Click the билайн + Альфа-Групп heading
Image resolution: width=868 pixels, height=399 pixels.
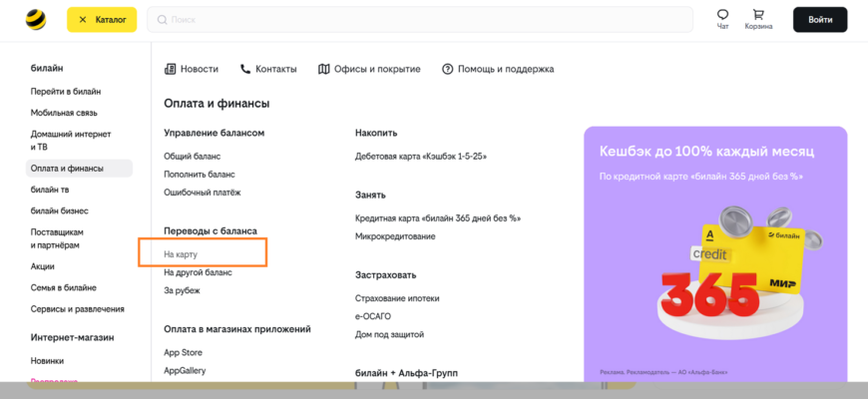406,373
